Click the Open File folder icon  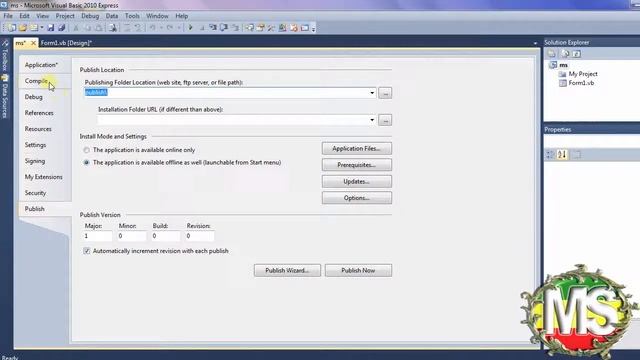(23, 28)
